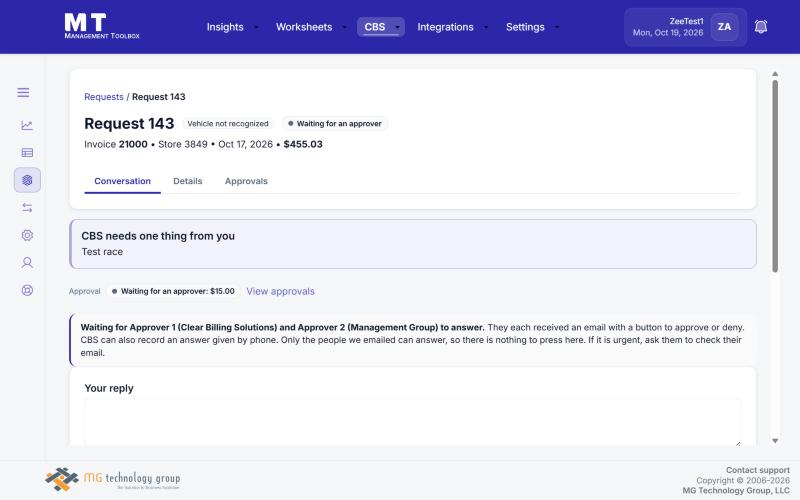Image resolution: width=800 pixels, height=500 pixels.
Task: Open the hamburger menu in the sidebar
Action: (23, 92)
